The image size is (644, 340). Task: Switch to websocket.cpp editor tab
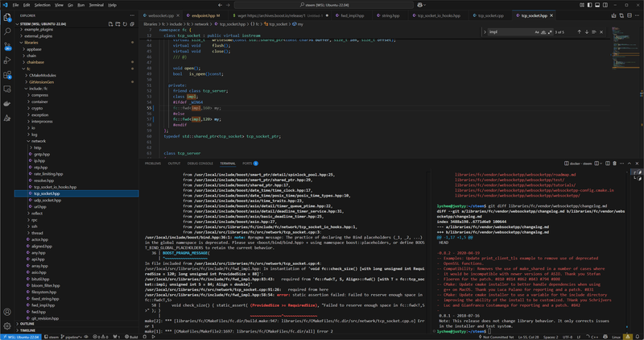[x=160, y=15]
